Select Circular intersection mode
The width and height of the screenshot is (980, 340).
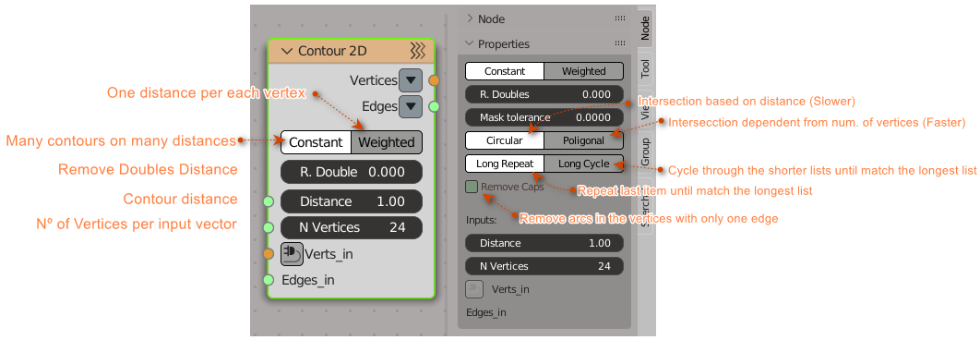click(505, 140)
